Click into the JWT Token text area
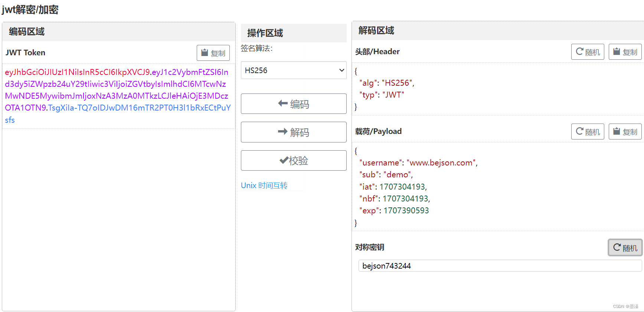 [x=118, y=96]
